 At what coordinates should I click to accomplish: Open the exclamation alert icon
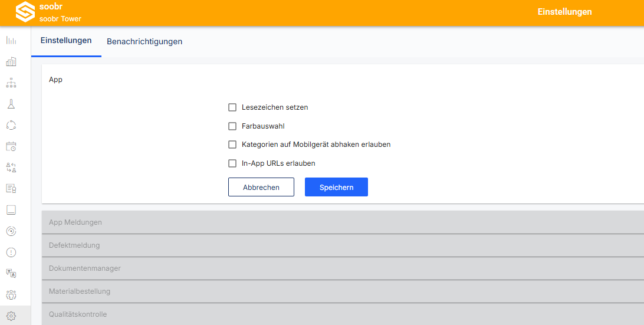pyautogui.click(x=11, y=252)
